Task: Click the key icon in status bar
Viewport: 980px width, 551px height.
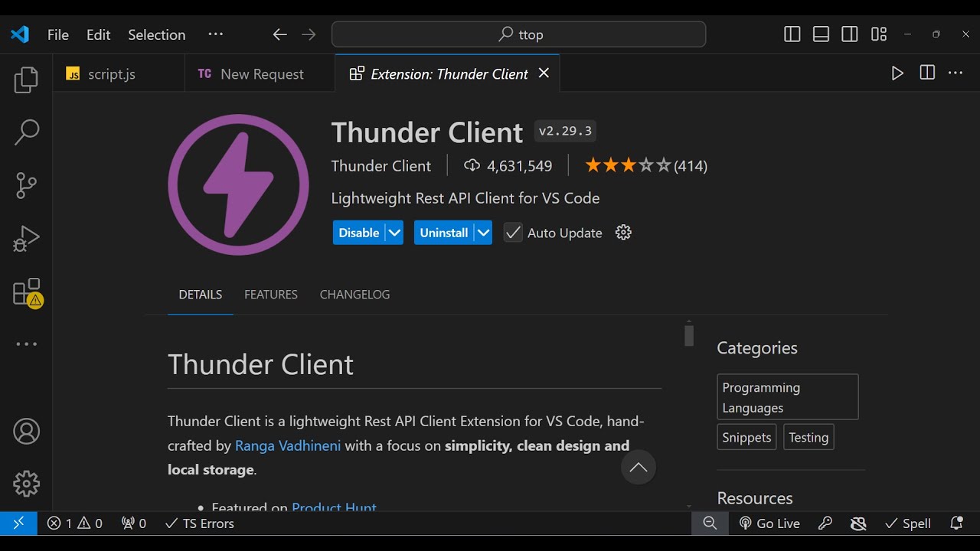Action: (825, 523)
